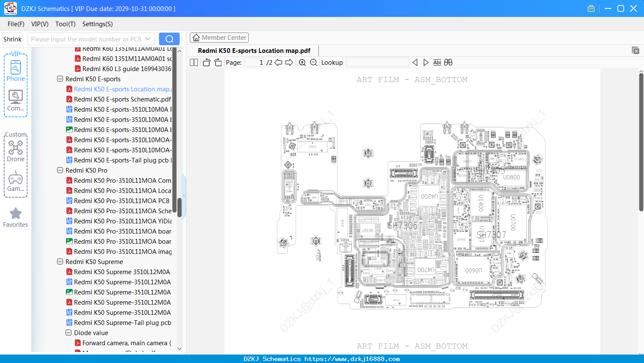Rotate page counterclockwise
This screenshot has width=644, height=363.
(206, 63)
